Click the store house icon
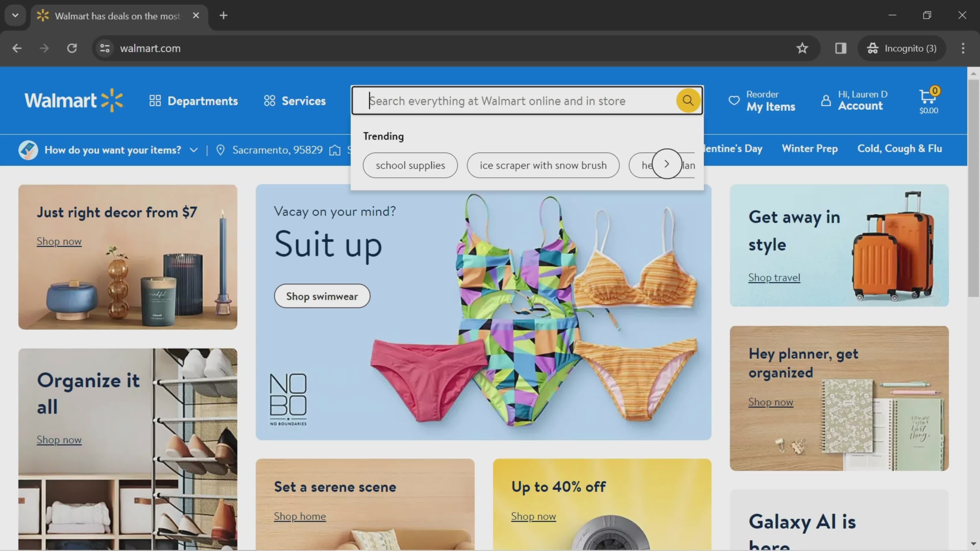The image size is (980, 551). [x=334, y=150]
